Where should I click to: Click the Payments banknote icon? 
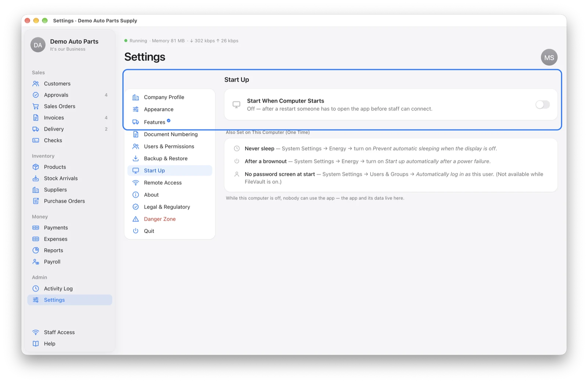coord(36,228)
